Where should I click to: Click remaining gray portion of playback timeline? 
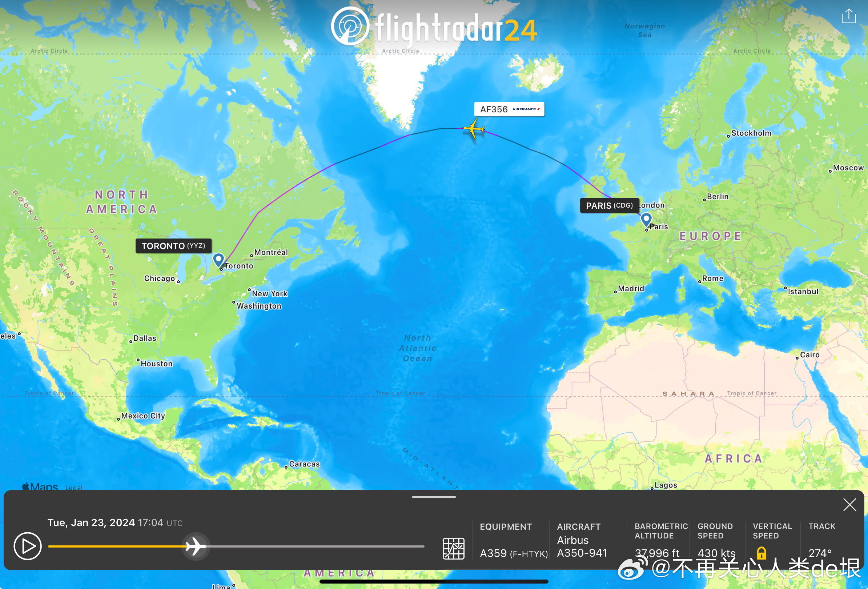coord(314,546)
